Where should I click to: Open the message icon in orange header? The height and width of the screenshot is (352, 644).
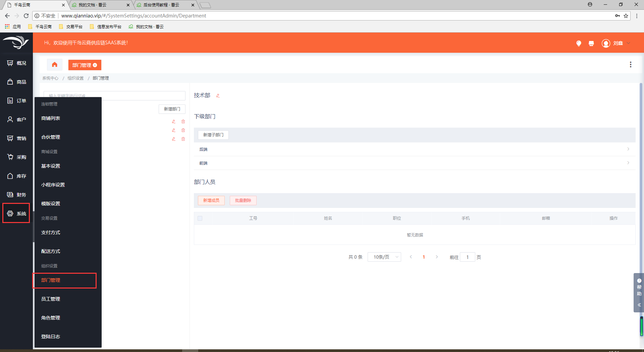coord(591,43)
